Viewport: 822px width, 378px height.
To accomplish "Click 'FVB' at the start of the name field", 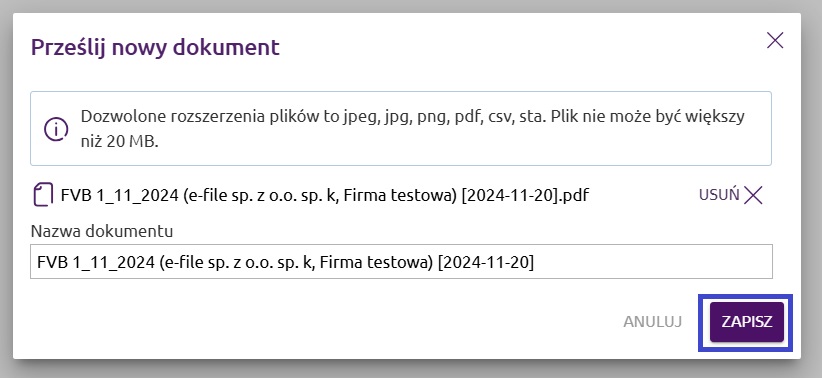I will 52,262.
